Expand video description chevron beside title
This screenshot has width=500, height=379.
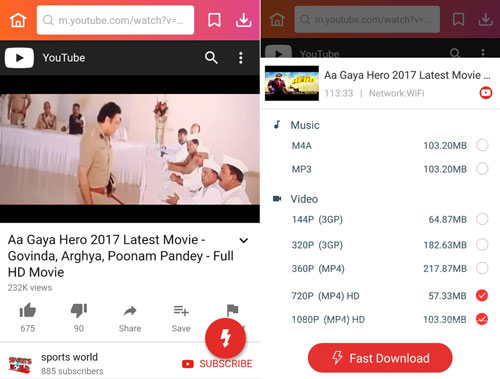244,240
